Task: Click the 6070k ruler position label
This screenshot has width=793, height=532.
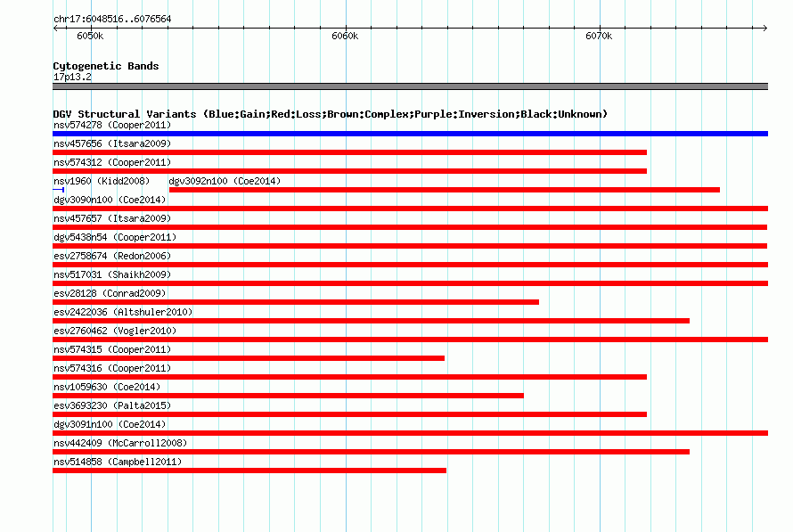Action: coord(599,36)
